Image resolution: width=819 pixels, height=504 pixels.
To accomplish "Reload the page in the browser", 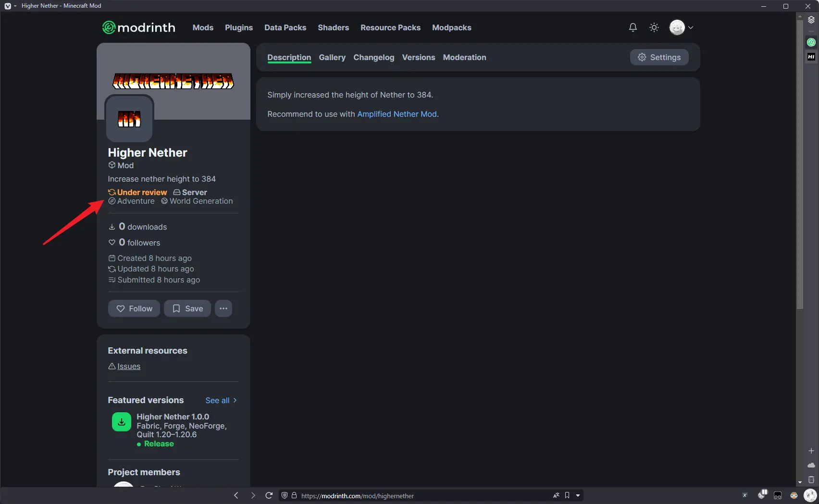I will tap(269, 495).
